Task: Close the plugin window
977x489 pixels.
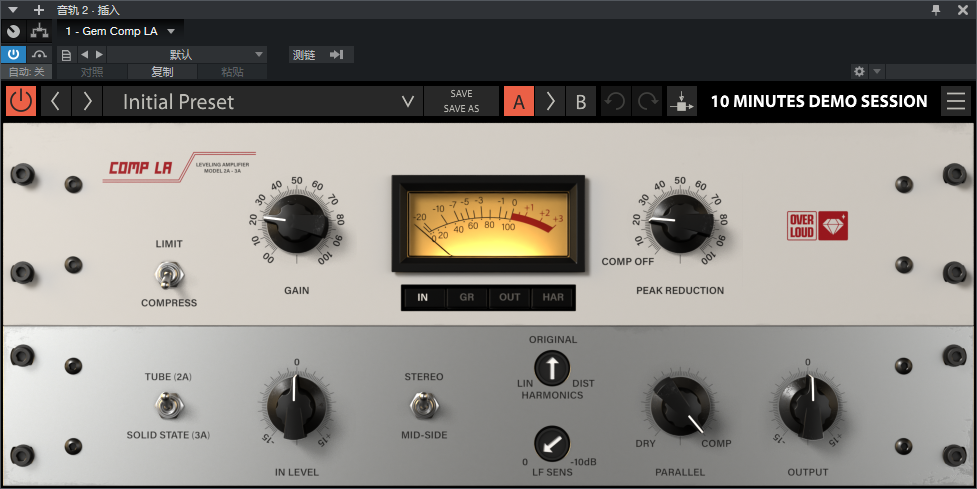Action: pos(963,9)
